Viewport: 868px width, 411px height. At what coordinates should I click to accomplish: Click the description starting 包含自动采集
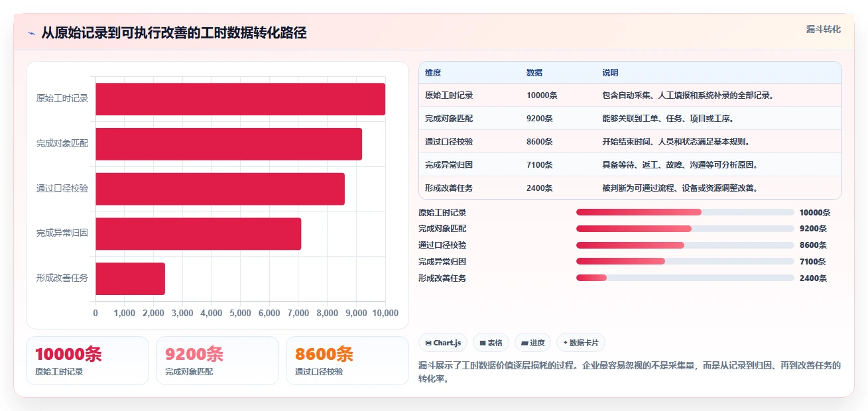[x=688, y=95]
